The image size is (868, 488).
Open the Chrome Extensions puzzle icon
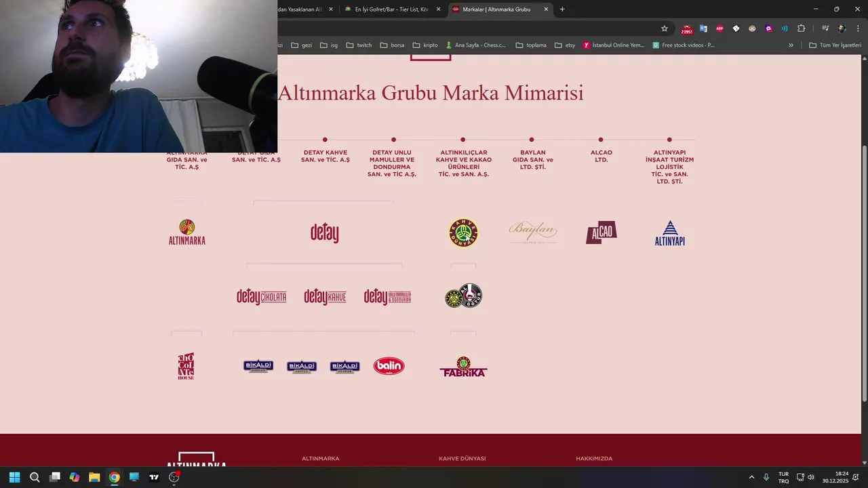pyautogui.click(x=801, y=28)
